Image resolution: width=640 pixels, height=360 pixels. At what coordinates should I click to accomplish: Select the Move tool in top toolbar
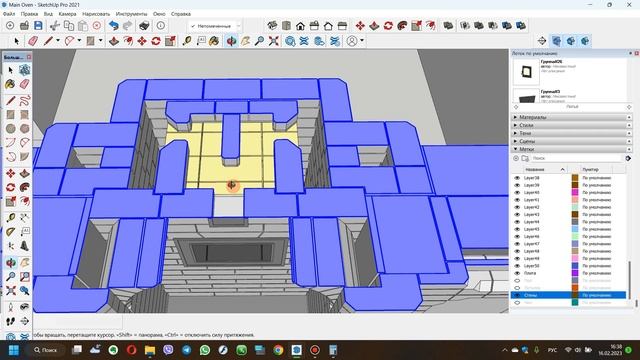(142, 41)
